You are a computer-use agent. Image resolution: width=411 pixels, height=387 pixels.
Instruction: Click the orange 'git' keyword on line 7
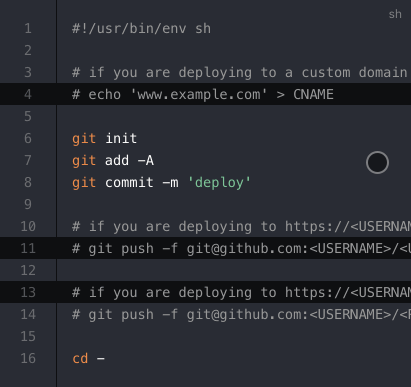tap(84, 161)
